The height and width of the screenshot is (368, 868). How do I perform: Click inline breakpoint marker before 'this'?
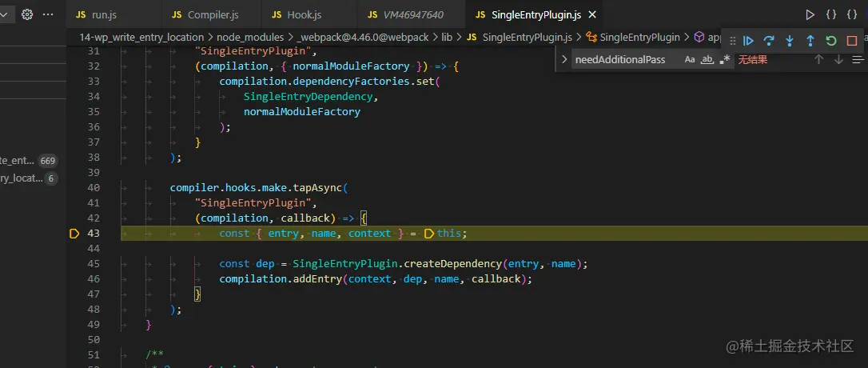(x=428, y=234)
